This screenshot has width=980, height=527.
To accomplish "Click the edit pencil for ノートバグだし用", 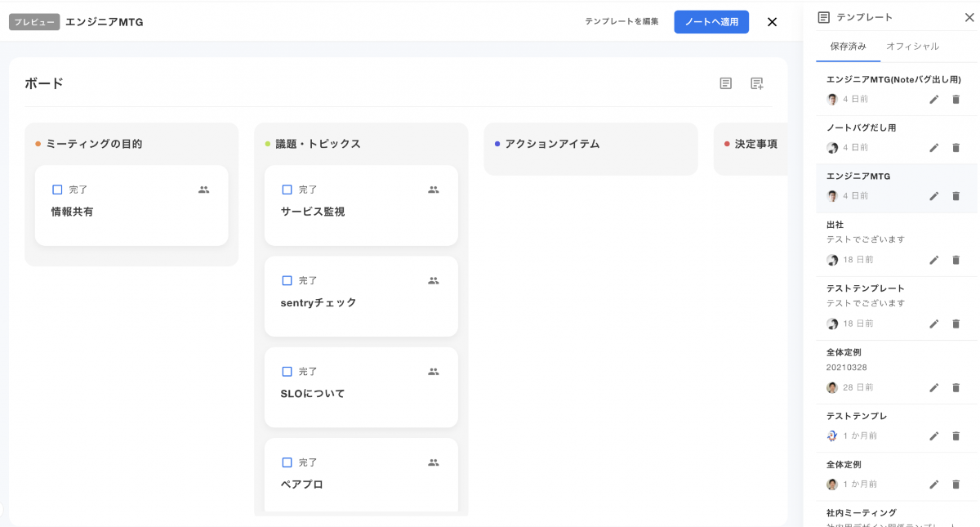I will click(x=934, y=148).
